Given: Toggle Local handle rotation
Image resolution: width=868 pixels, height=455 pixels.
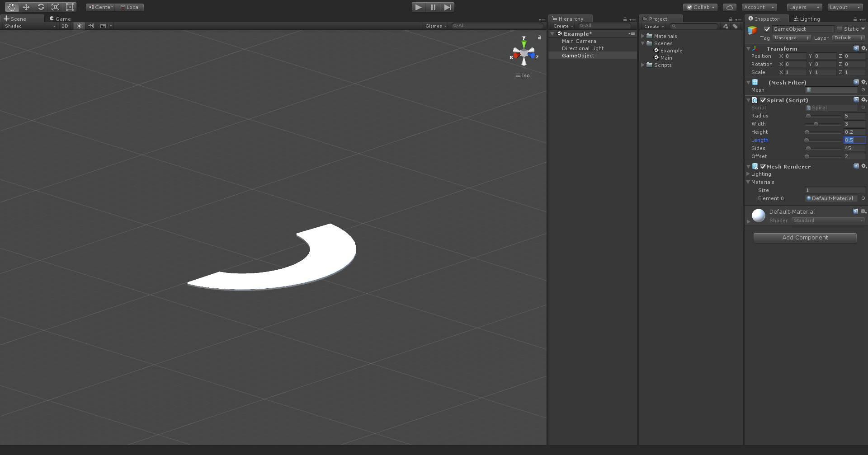Looking at the screenshot, I should [x=130, y=7].
